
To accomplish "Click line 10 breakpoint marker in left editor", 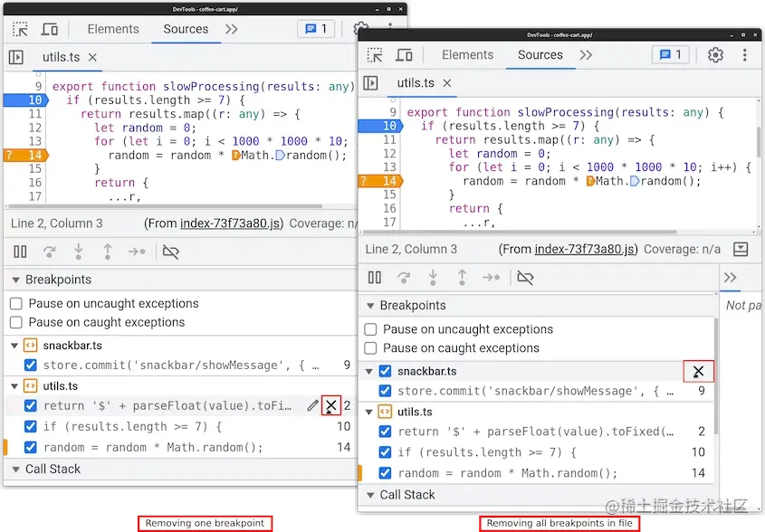I will point(26,100).
